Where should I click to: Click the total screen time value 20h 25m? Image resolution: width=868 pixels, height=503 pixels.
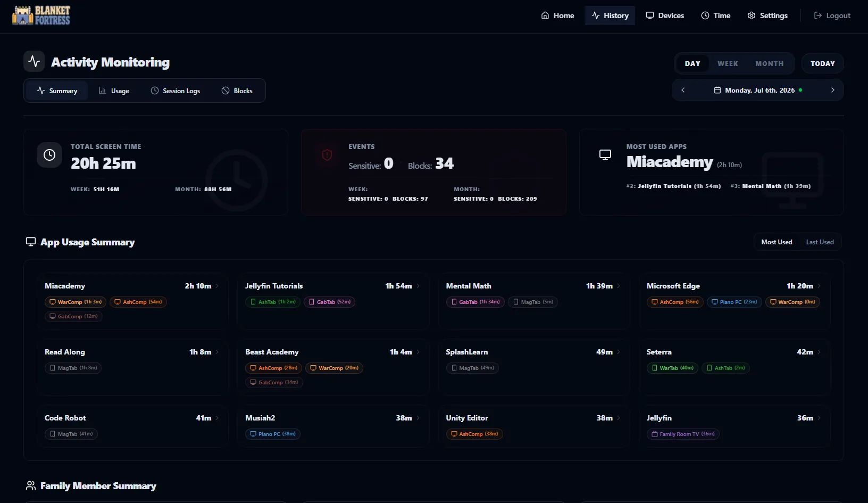click(103, 163)
